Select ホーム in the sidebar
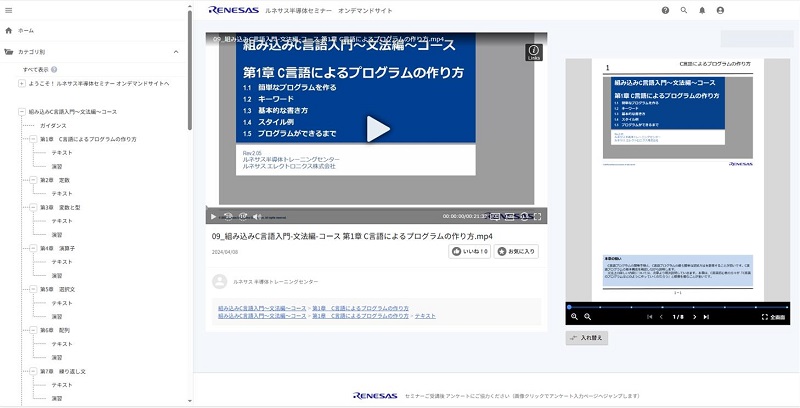The height and width of the screenshot is (408, 800). click(x=26, y=31)
